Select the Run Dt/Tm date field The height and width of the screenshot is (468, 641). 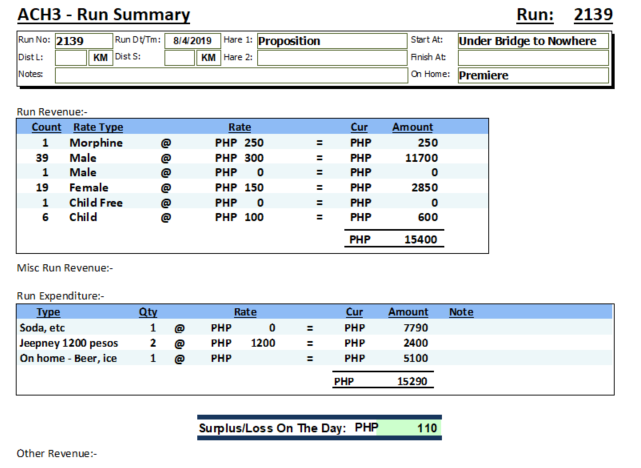[x=193, y=41]
